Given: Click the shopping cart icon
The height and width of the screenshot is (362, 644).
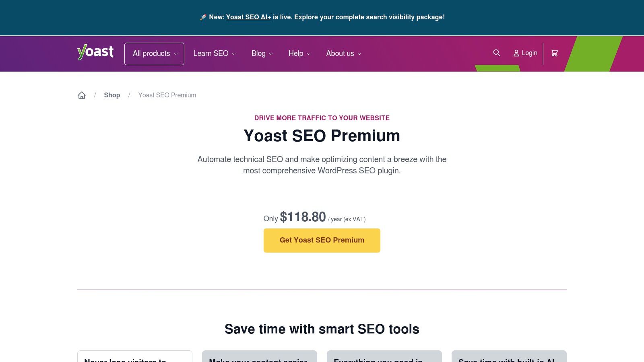Looking at the screenshot, I should coord(555,53).
